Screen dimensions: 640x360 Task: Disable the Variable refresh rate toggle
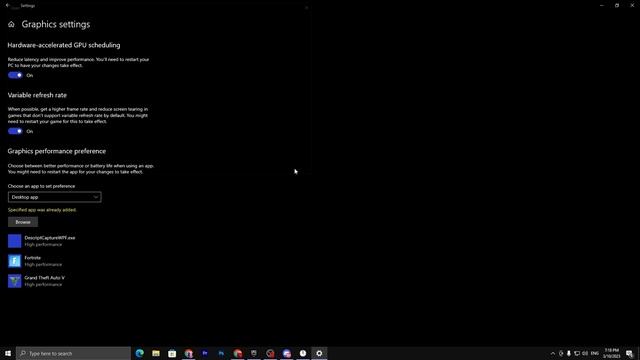(x=15, y=131)
